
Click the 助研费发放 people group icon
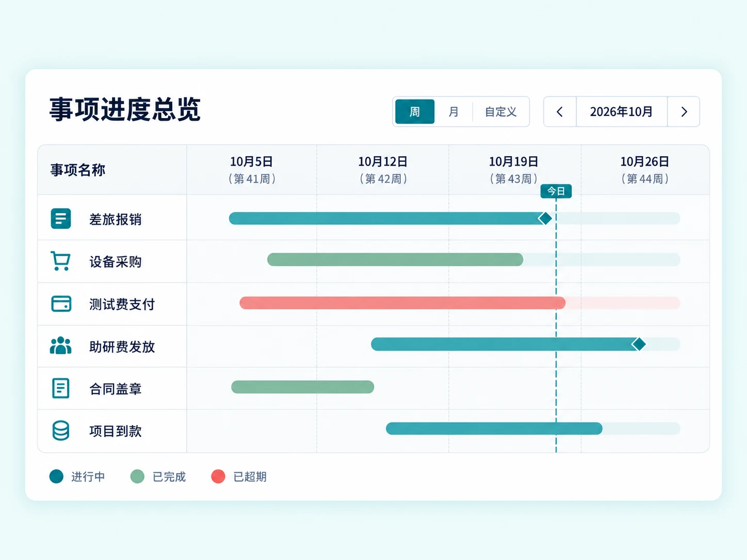pyautogui.click(x=61, y=345)
